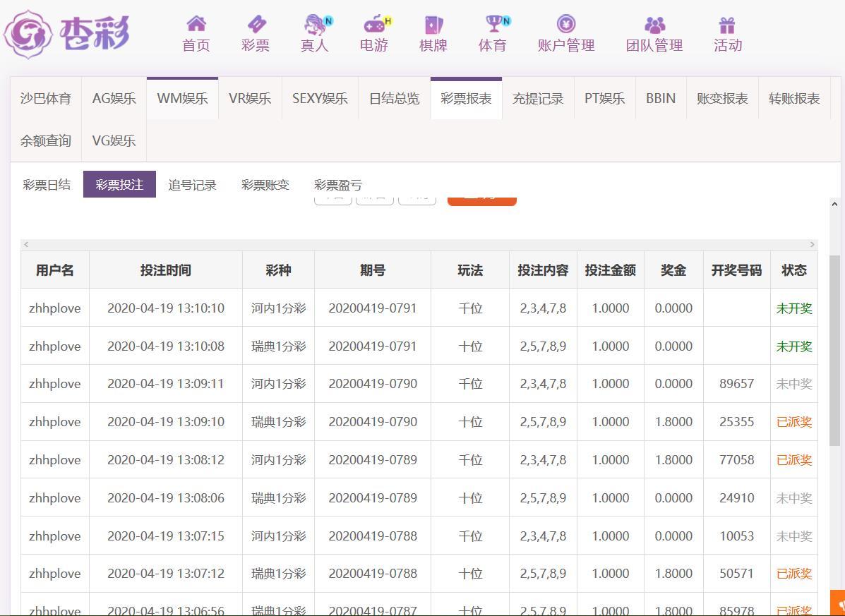Open 团队管理 team people icon

654,25
